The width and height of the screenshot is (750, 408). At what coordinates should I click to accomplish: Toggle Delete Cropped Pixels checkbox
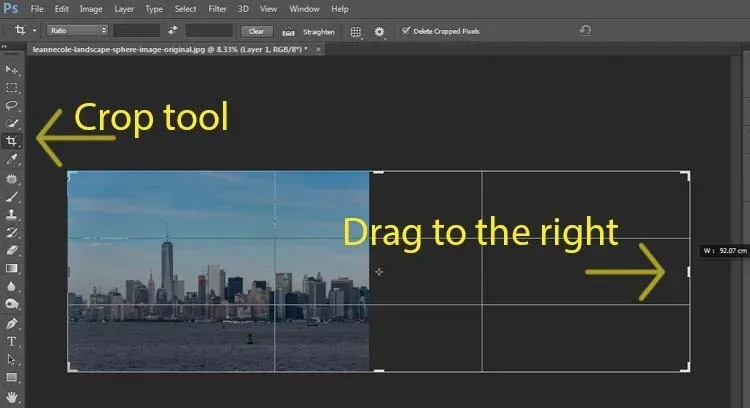(406, 31)
